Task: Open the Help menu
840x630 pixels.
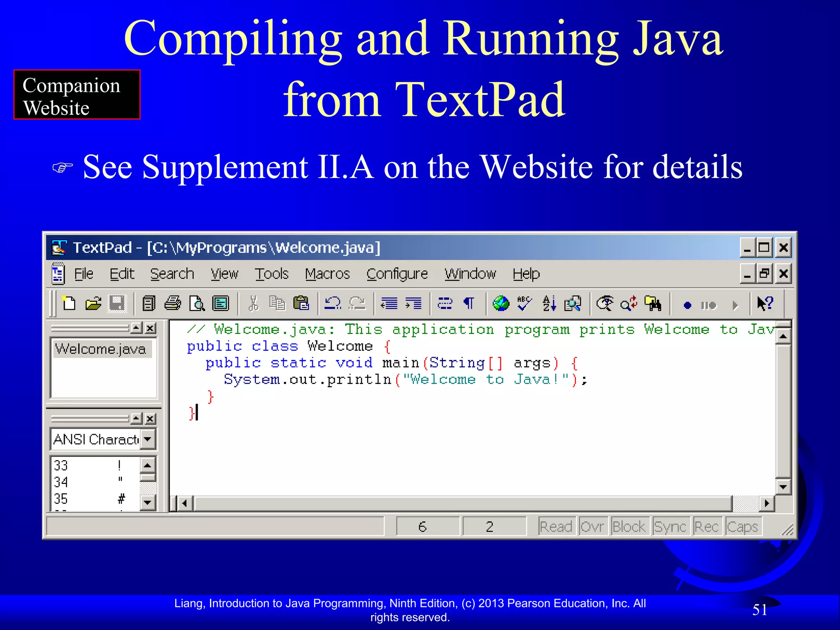Action: pos(526,274)
